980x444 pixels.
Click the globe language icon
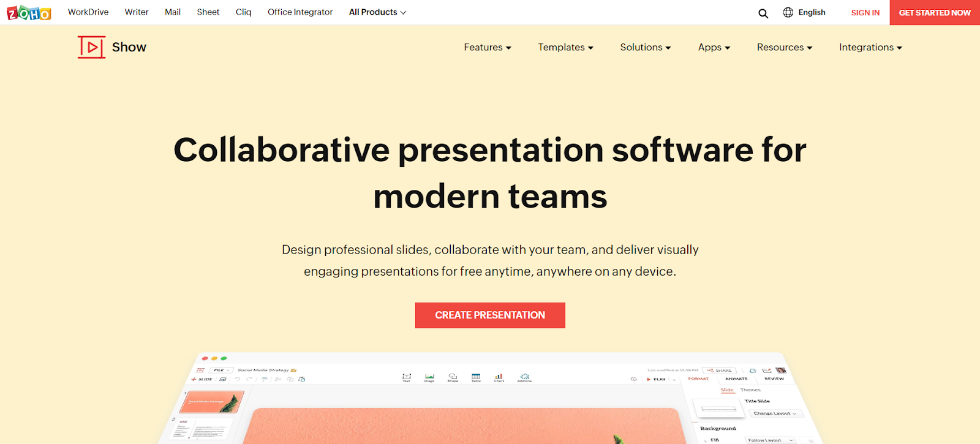pyautogui.click(x=788, y=12)
